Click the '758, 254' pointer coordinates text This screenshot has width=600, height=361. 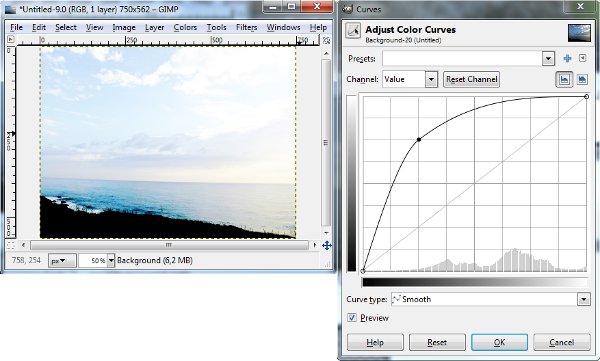(26, 260)
